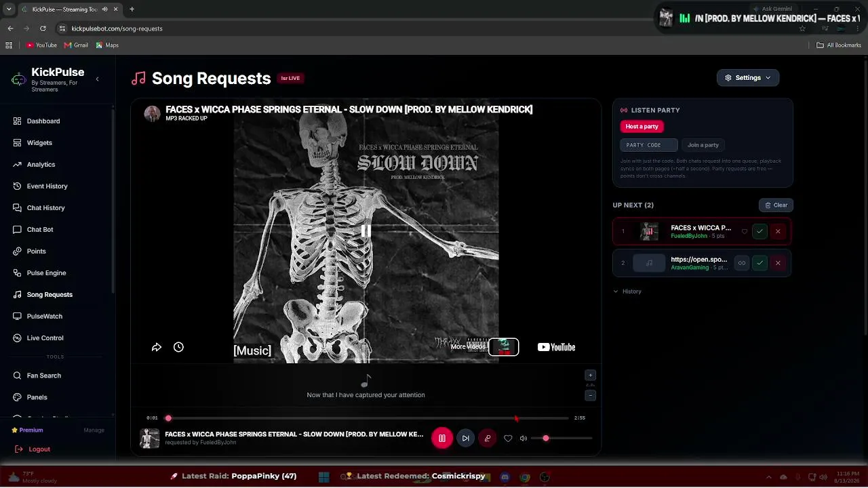Screen dimensions: 868x488
Task: Clear the Up Next queue
Action: click(776, 205)
